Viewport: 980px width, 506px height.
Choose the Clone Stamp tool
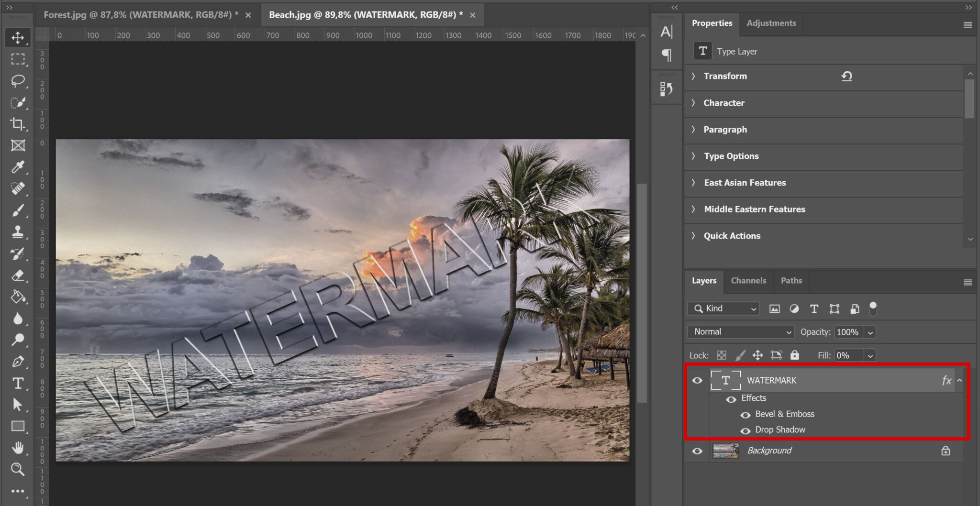(18, 232)
